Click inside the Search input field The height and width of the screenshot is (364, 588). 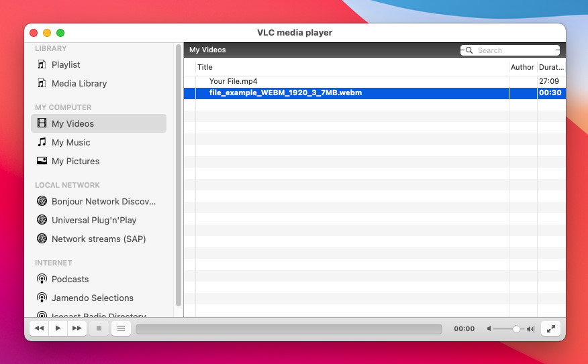[x=510, y=50]
